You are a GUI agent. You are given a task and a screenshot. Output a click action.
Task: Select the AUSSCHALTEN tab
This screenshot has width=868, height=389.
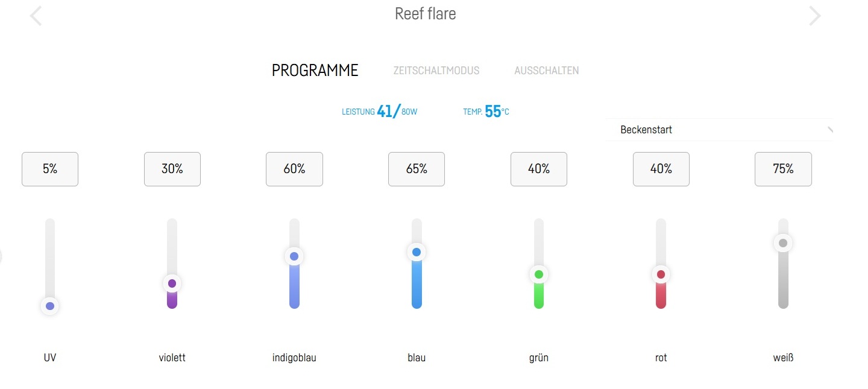pos(546,71)
